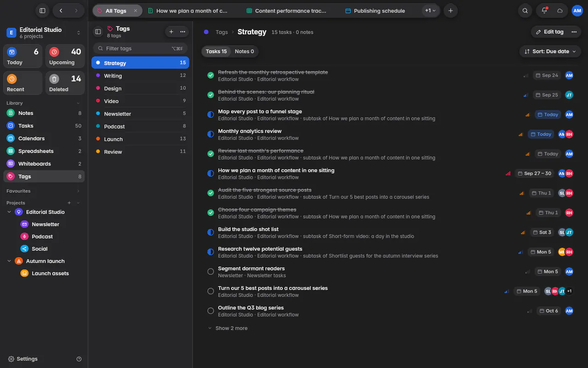Collapse the Tags list panel icon

click(98, 32)
